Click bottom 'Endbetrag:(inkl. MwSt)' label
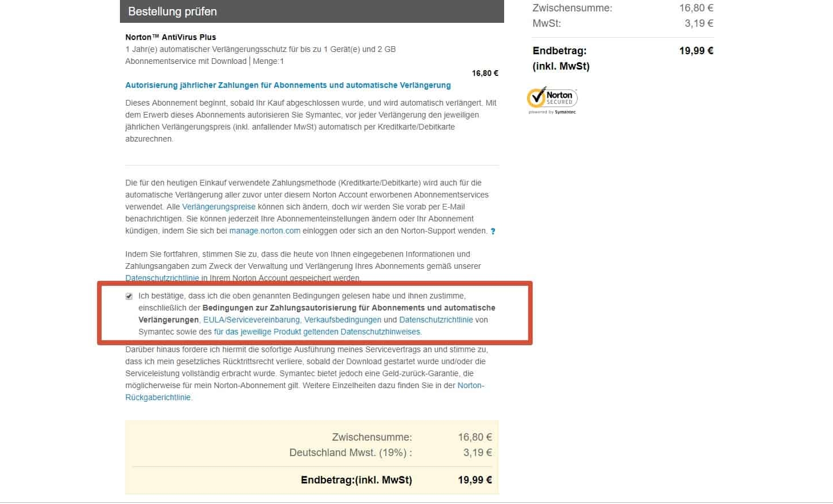This screenshot has width=833, height=504. pyautogui.click(x=356, y=480)
